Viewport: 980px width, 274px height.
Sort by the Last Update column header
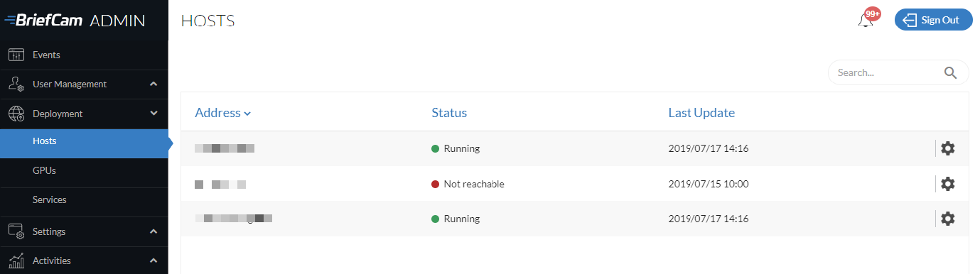[701, 113]
